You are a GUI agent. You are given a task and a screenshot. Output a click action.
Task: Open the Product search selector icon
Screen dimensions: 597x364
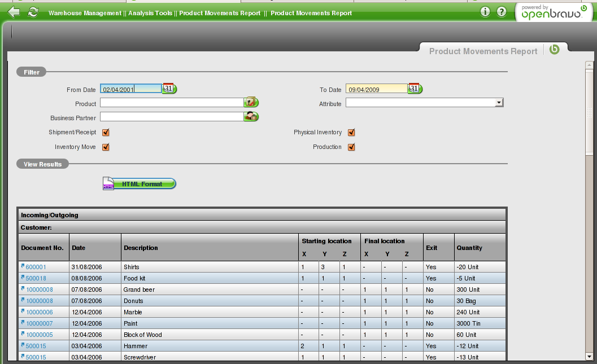coord(251,102)
